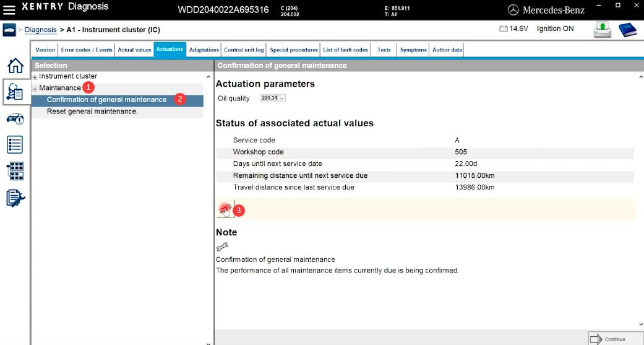644x345 pixels.
Task: Open the Version tab
Action: click(x=45, y=50)
